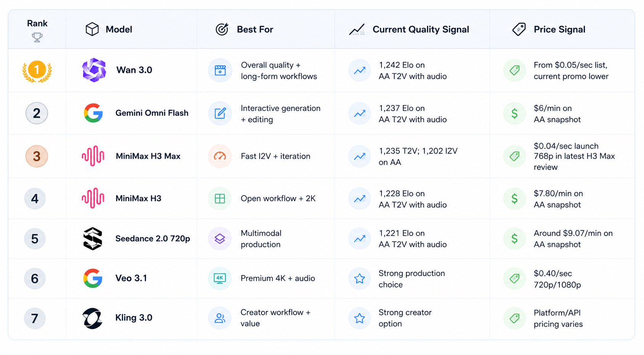Click the clapperboard icon for Overall quality
The image size is (644, 355).
(x=220, y=70)
